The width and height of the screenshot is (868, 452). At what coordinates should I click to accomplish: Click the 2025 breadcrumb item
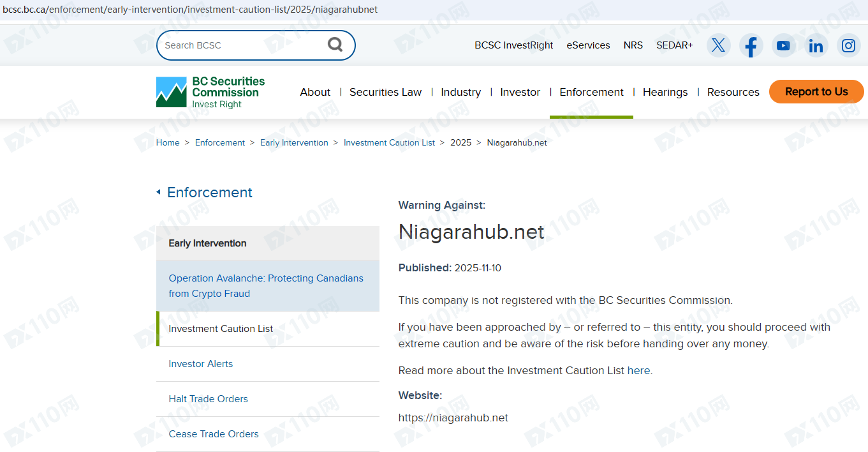[x=460, y=142]
